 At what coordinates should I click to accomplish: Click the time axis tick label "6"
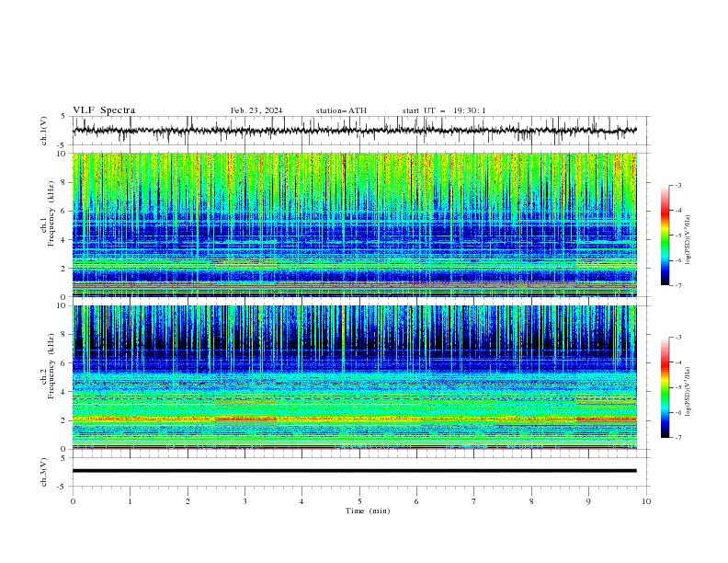(416, 501)
